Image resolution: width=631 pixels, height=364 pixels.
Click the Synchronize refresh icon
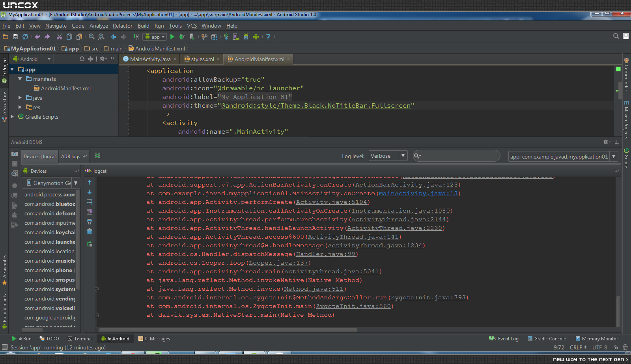pos(25,37)
